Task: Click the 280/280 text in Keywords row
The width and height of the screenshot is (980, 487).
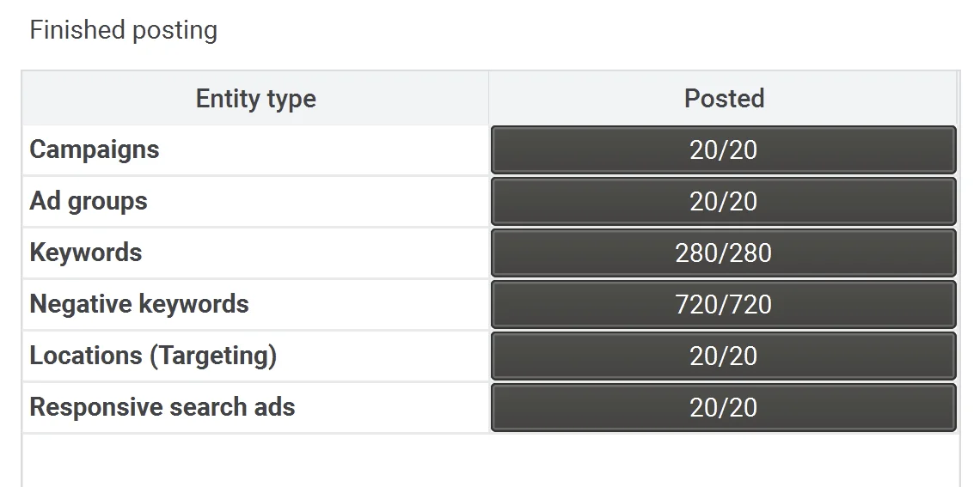Action: pyautogui.click(x=723, y=253)
